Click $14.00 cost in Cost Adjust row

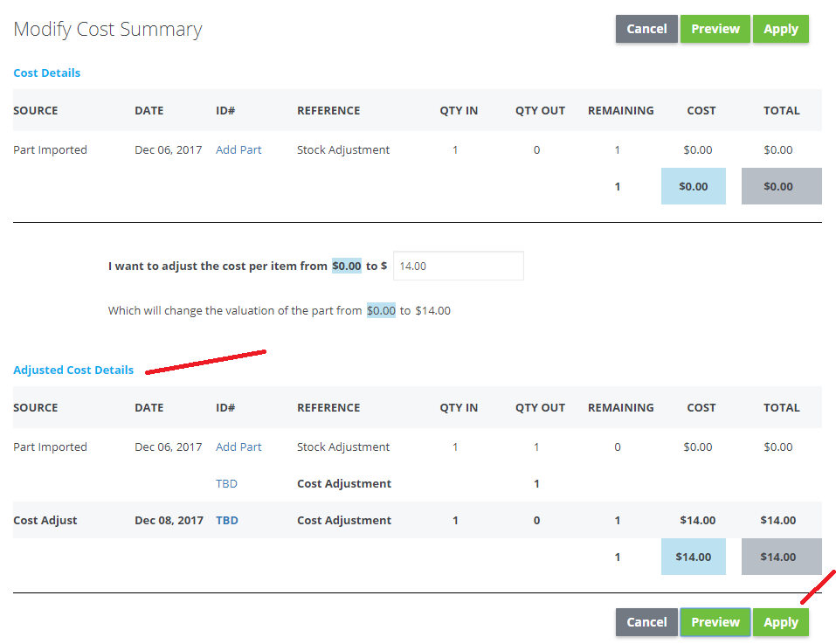(x=697, y=520)
